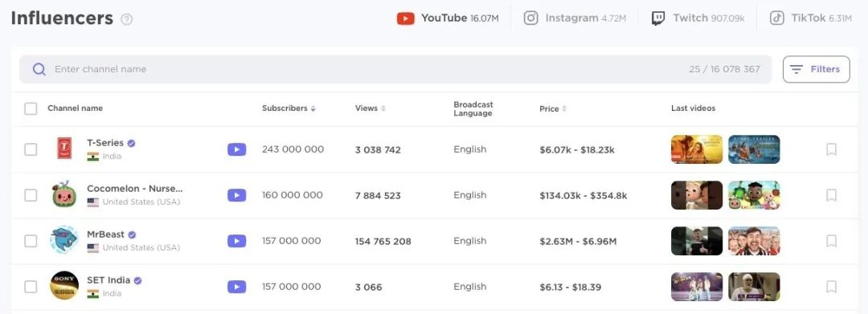
Task: Open the SET India YouTube play icon
Action: (x=236, y=287)
